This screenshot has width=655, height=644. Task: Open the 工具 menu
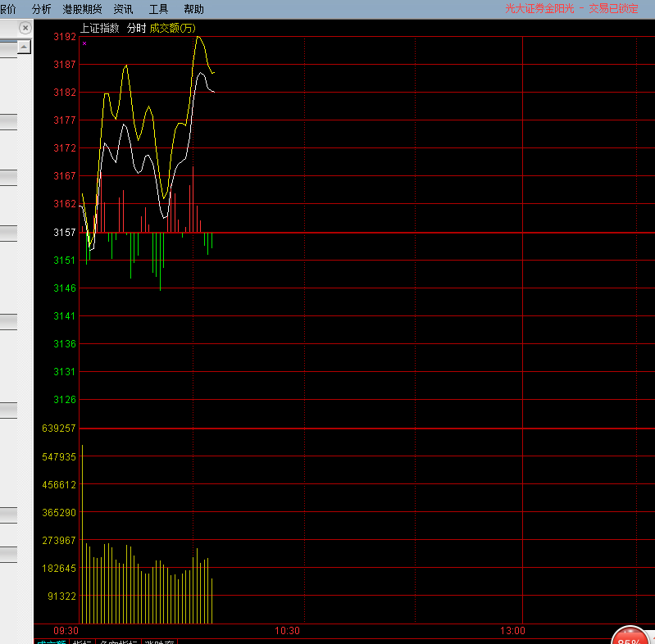click(x=158, y=9)
